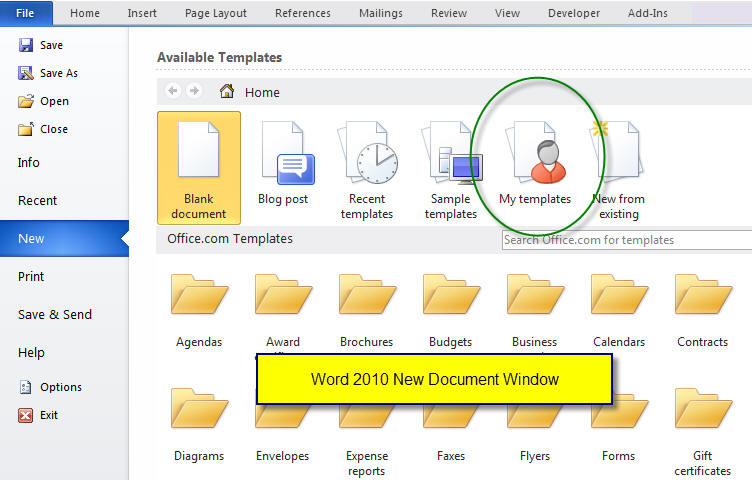
Task: Switch to the Add-Ins tab
Action: [x=648, y=13]
